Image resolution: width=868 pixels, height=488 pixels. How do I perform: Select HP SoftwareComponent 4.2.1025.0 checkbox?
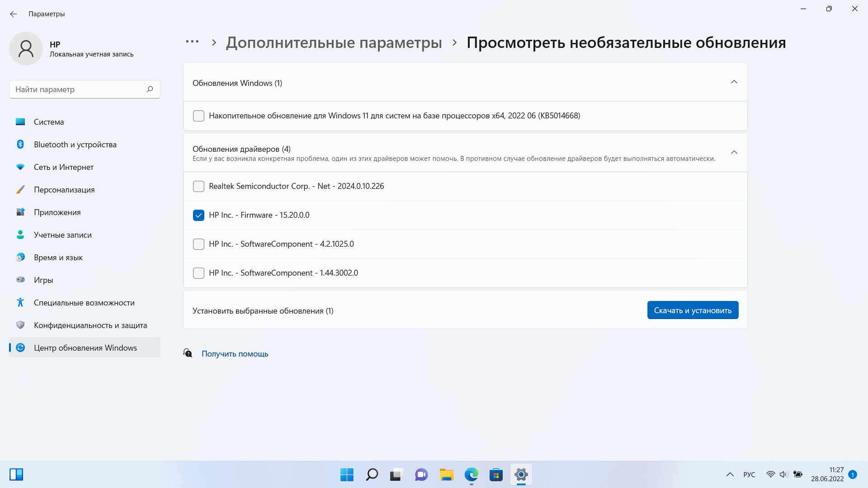[198, 244]
